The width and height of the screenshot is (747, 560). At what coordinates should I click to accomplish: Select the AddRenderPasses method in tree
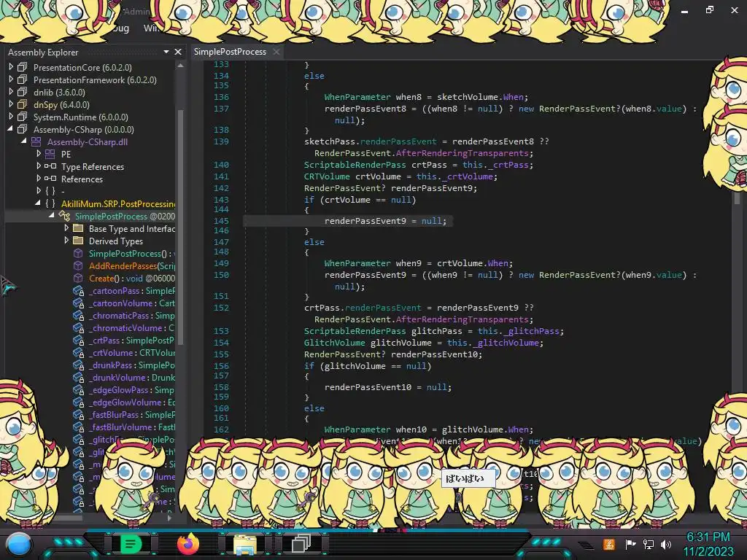point(132,265)
